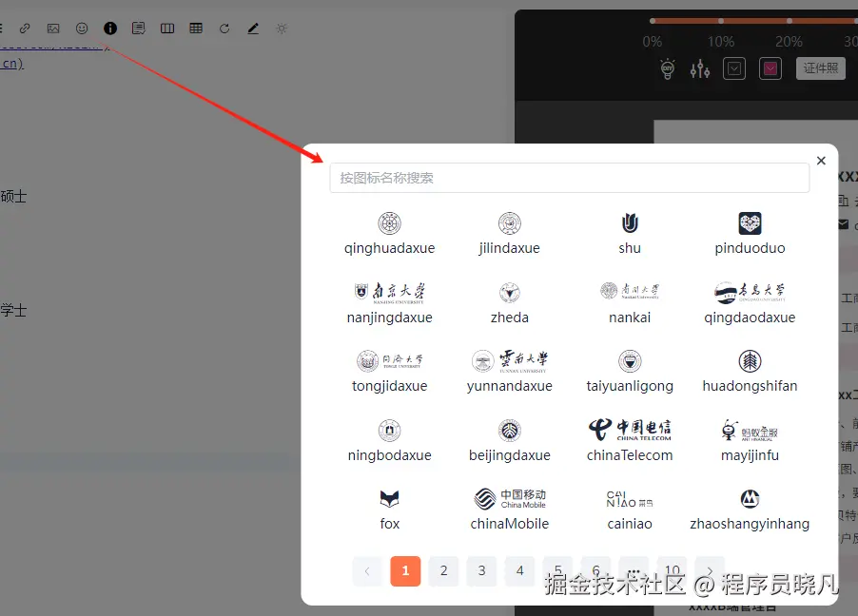Select the zhaoshangyinhang bank icon
Viewport: 858px width, 616px height.
coord(749,498)
